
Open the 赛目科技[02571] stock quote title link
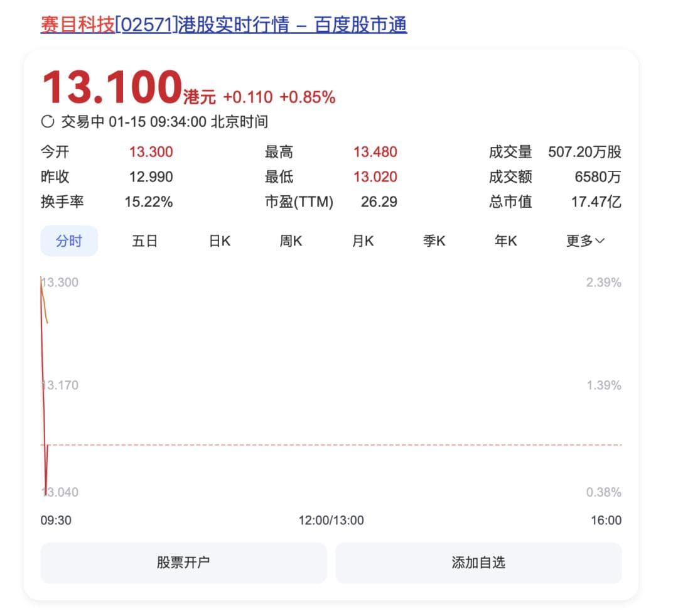tap(223, 24)
